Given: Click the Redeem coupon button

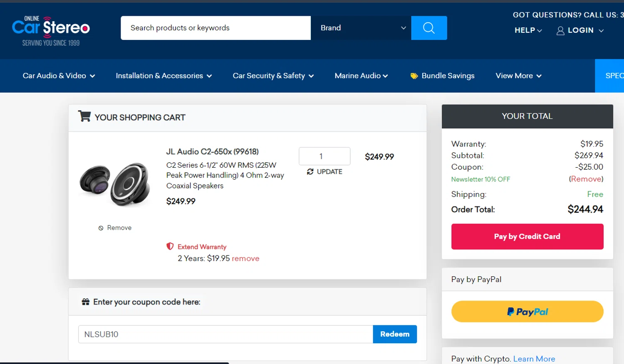Looking at the screenshot, I should tap(395, 334).
